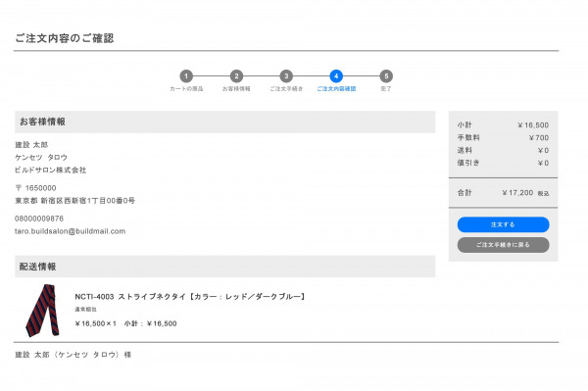Click step 3 circle ご注文手続き
This screenshot has width=588, height=391.
coord(286,76)
